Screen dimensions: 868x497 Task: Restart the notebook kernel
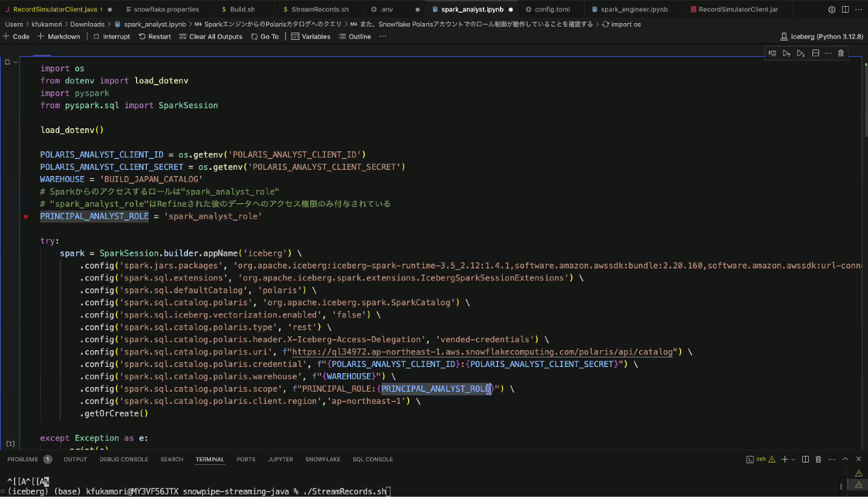[155, 36]
